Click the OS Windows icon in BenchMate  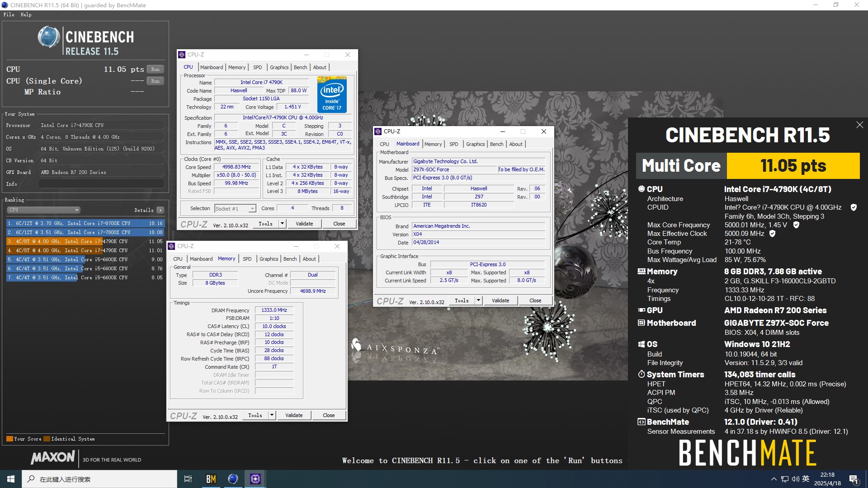tap(641, 344)
